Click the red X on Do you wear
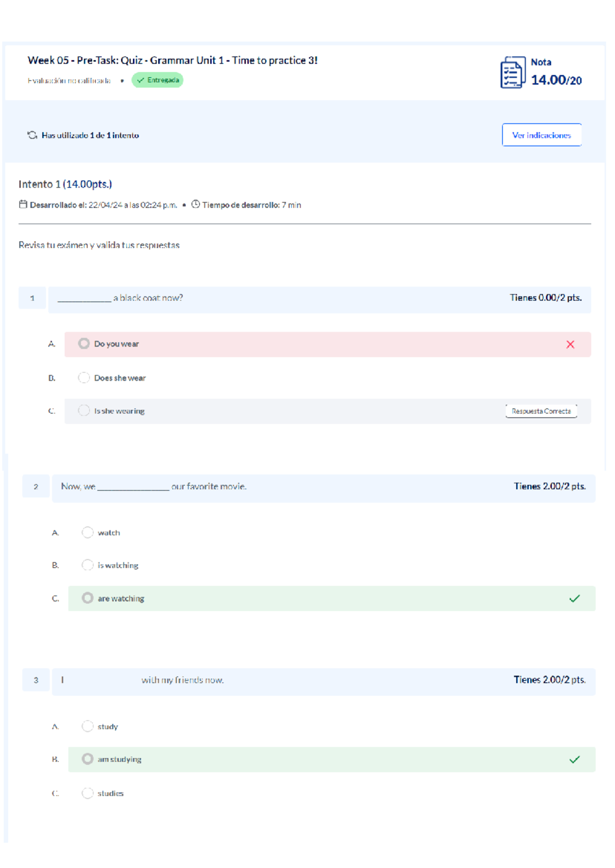 point(570,344)
